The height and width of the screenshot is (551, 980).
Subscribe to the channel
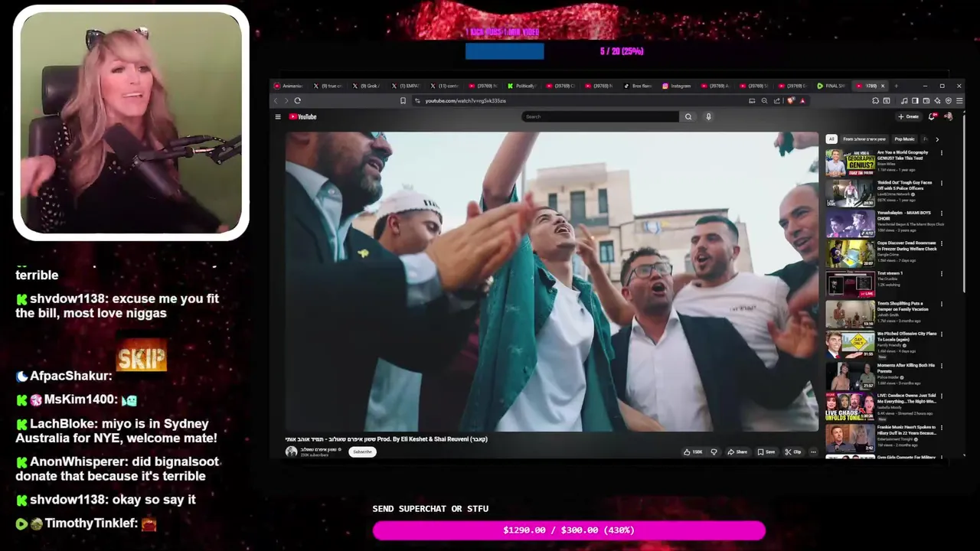click(362, 452)
